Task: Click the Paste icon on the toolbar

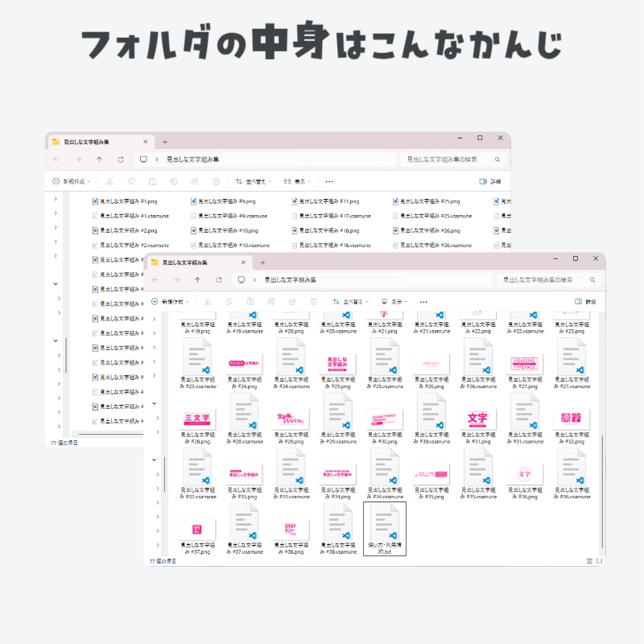Action: click(250, 301)
